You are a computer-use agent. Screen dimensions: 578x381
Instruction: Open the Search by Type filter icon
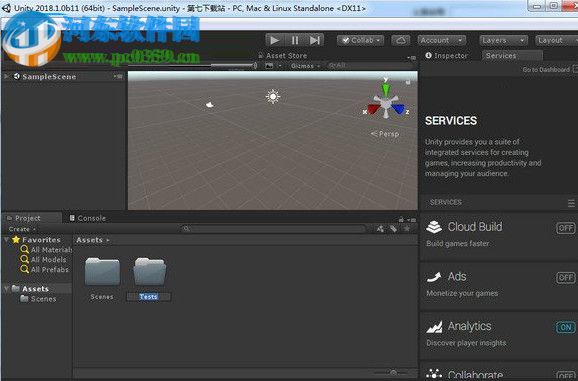tap(380, 229)
